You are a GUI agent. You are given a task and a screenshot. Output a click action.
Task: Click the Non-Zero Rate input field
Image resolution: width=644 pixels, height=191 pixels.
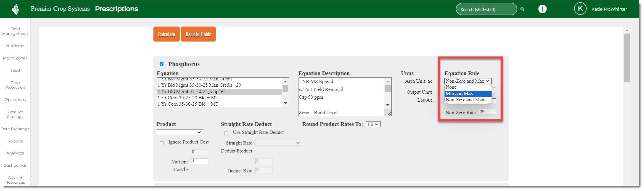[x=487, y=112]
